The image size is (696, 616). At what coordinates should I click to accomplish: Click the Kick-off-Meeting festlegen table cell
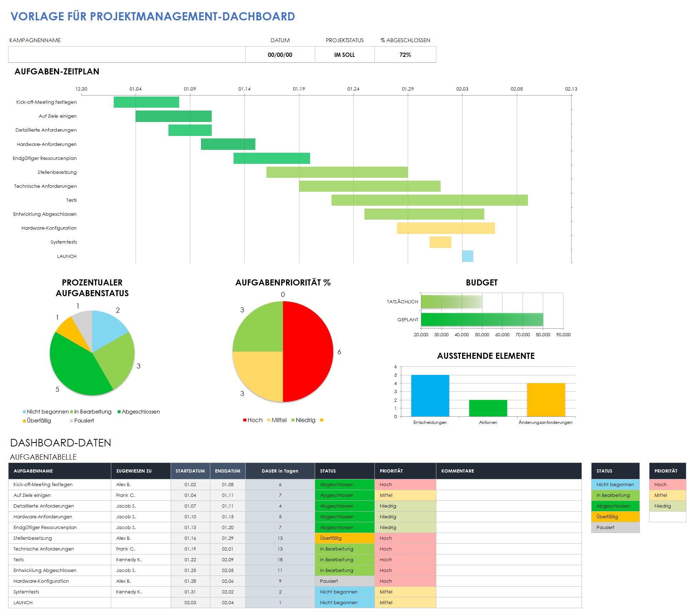pyautogui.click(x=60, y=484)
